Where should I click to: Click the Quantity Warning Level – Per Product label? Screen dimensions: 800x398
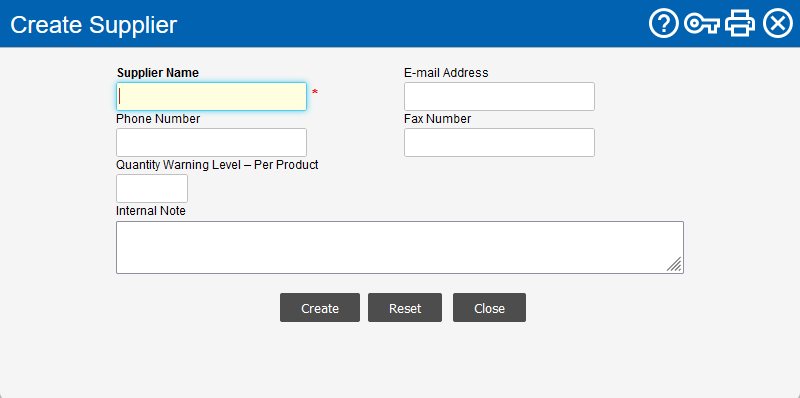click(x=217, y=165)
